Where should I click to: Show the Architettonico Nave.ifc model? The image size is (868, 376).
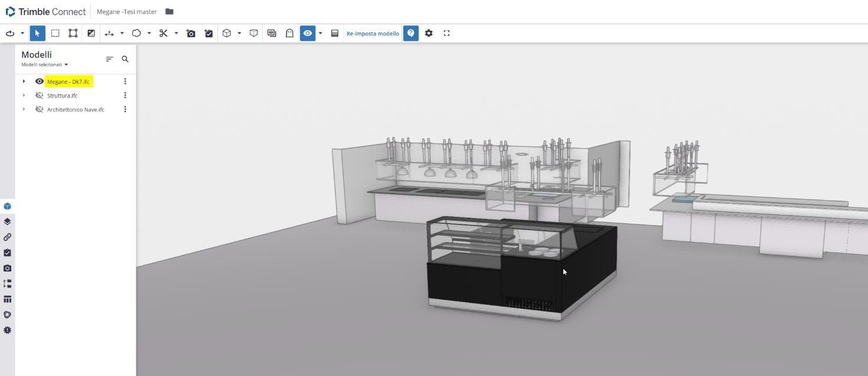(40, 110)
